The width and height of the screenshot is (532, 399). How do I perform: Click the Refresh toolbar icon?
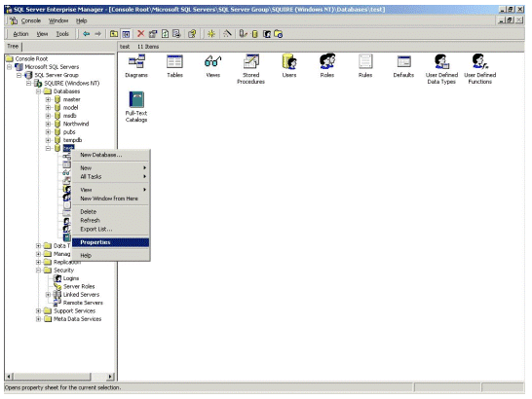(165, 34)
